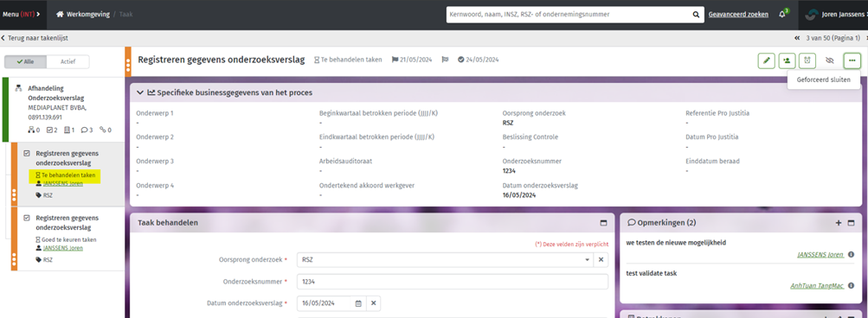This screenshot has width=868, height=318.
Task: Open three-dot handle on Goed te keuren card
Action: (x=15, y=259)
